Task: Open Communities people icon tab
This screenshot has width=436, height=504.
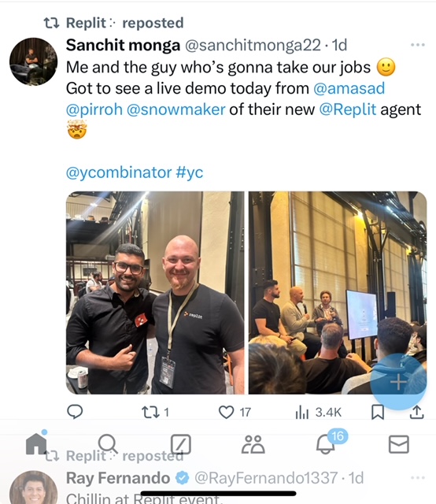Action: [253, 444]
